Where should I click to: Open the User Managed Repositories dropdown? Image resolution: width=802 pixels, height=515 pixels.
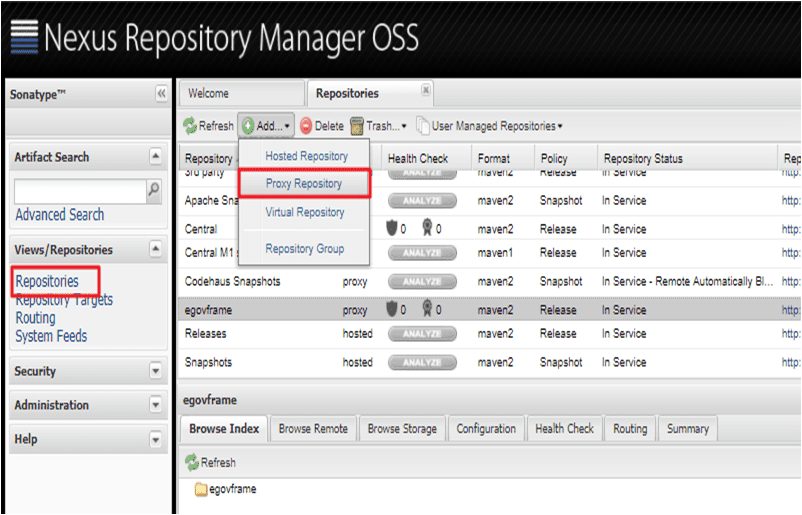[x=489, y=126]
